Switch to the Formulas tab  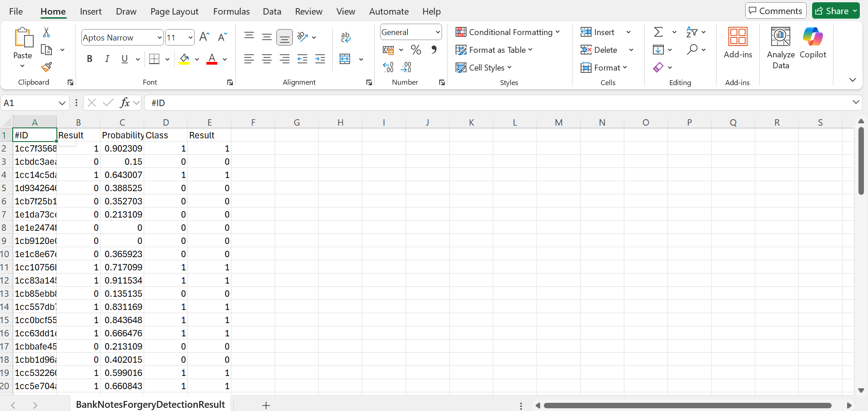(231, 11)
